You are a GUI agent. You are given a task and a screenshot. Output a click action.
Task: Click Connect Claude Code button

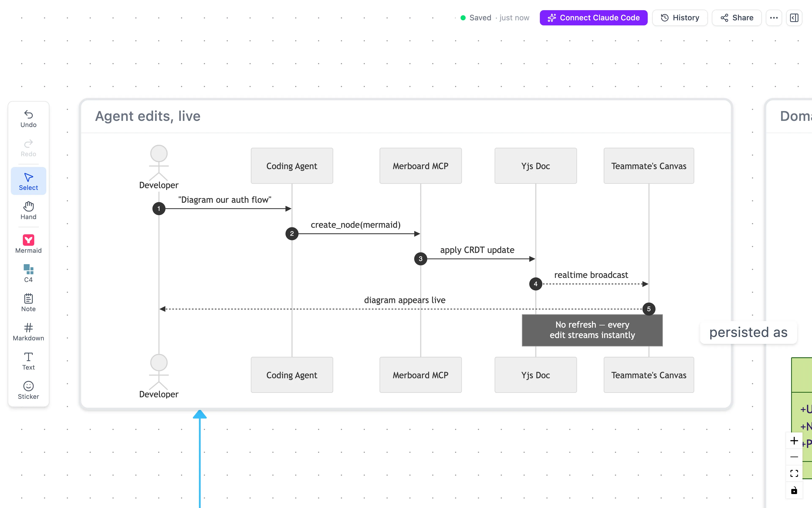pos(594,18)
